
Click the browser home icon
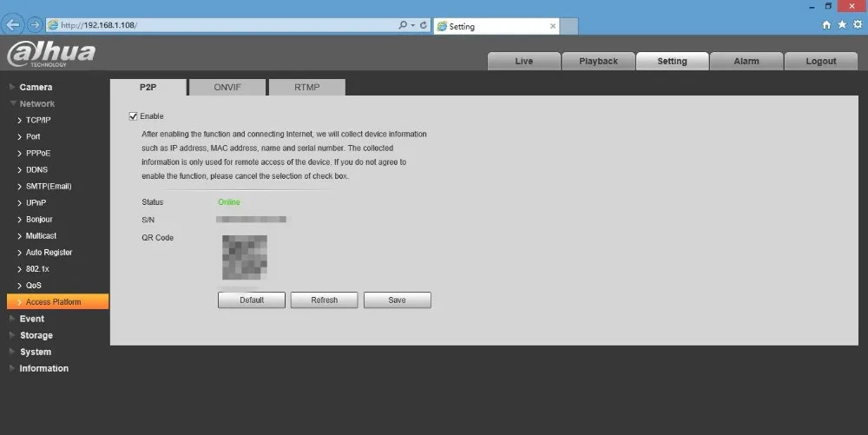click(x=826, y=25)
